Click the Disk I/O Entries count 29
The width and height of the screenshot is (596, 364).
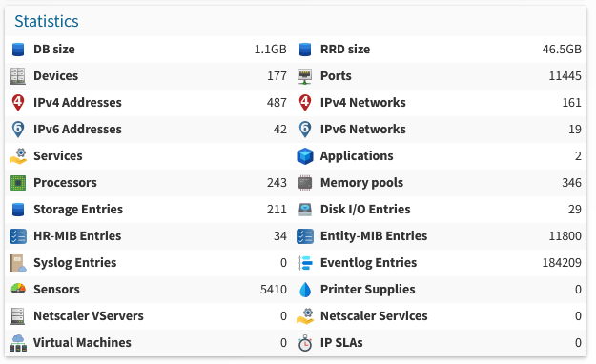(x=575, y=210)
